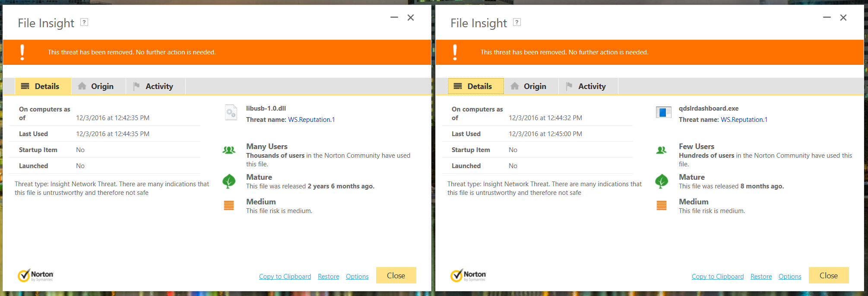This screenshot has height=296, width=868.
Task: Click the Medium risk heading in libusb window
Action: [x=261, y=202]
